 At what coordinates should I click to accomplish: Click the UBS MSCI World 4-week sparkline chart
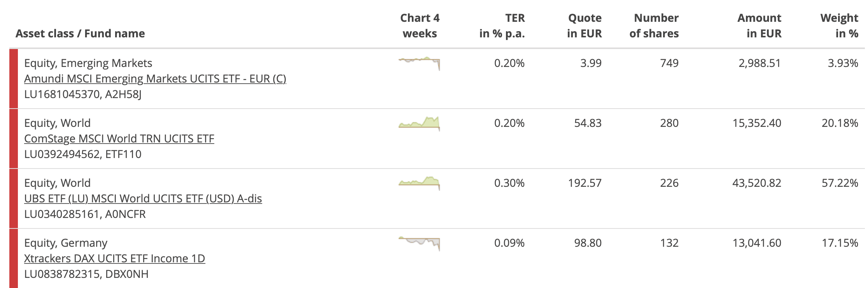click(419, 183)
